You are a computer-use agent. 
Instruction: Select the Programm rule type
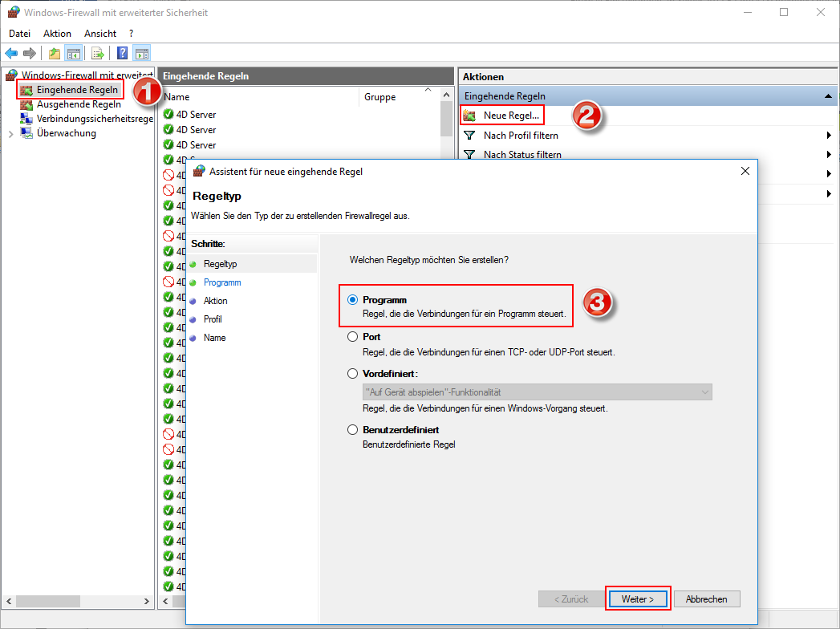pos(352,300)
